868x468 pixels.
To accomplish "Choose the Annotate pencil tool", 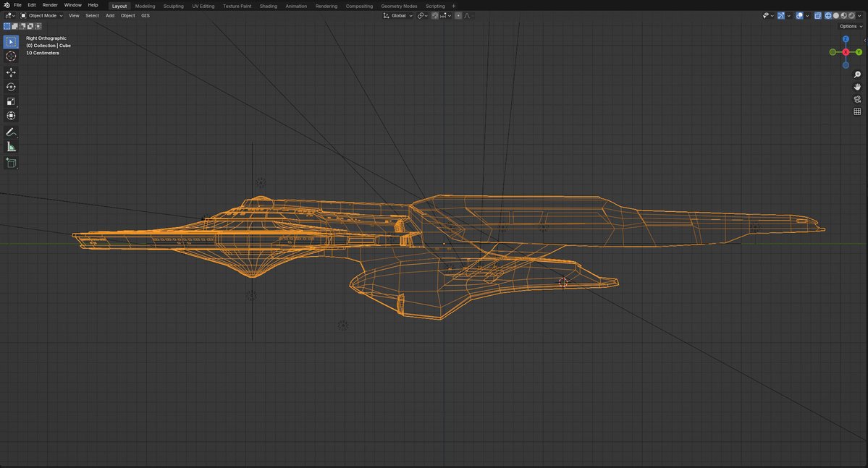I will pos(11,132).
